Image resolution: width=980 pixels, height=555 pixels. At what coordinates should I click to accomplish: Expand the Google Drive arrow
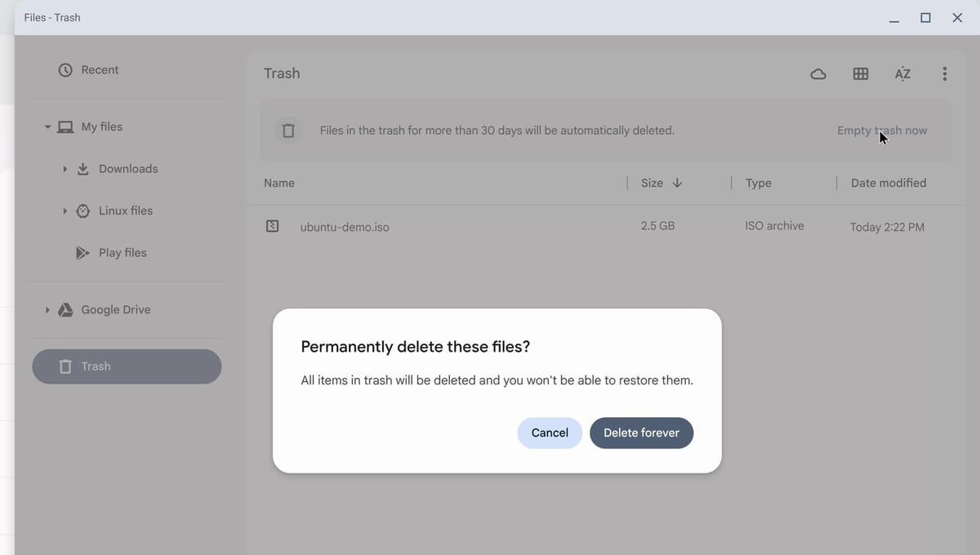[47, 310]
